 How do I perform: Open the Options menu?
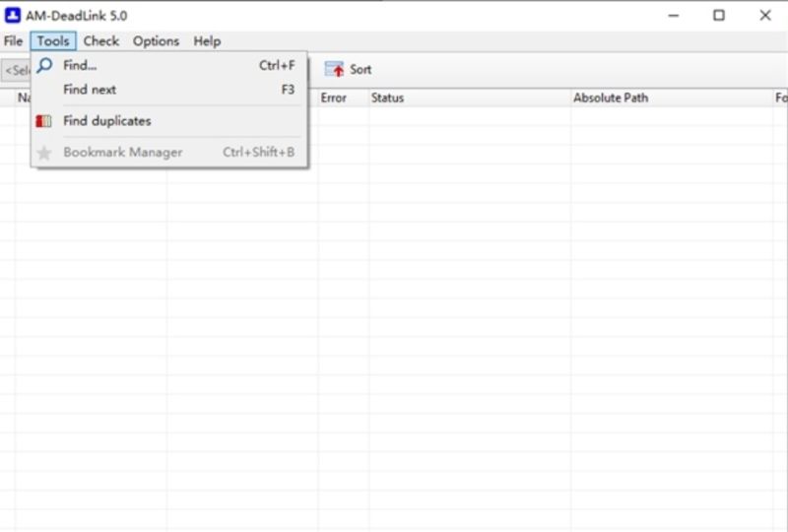(x=156, y=41)
